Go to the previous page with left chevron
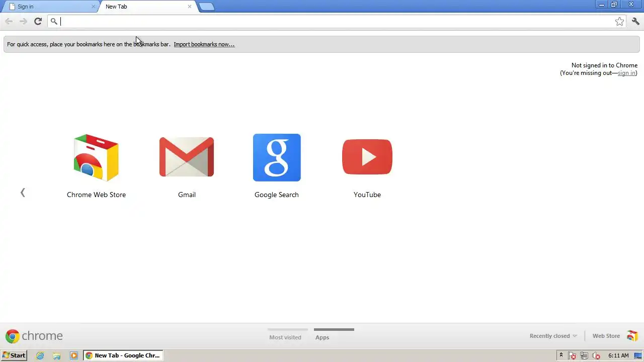 click(23, 193)
